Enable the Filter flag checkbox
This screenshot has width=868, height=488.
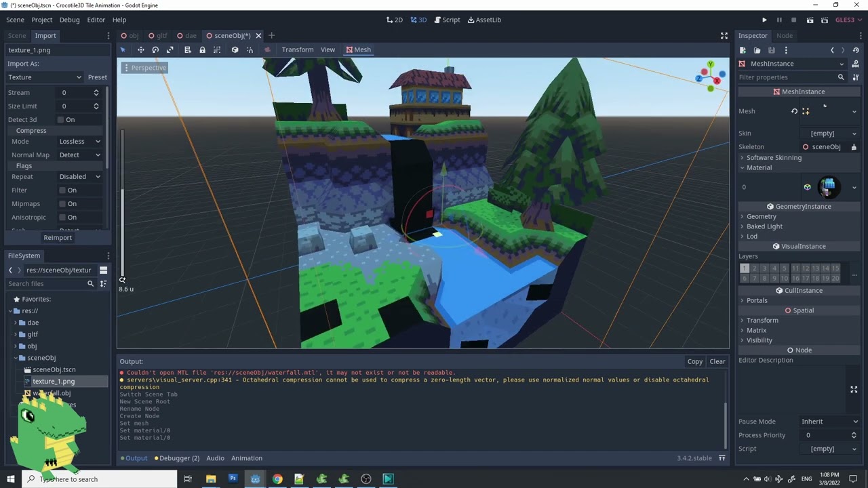pos(62,190)
